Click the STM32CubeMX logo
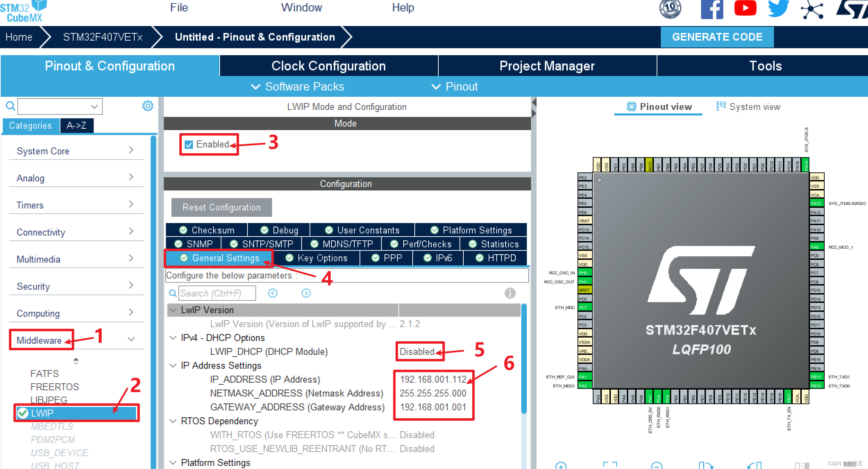868x469 pixels. click(23, 11)
